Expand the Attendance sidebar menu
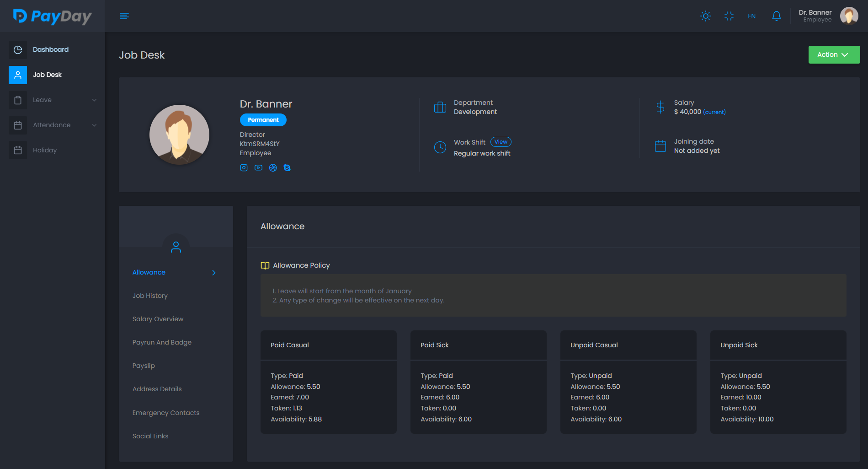This screenshot has width=868, height=469. [53, 125]
